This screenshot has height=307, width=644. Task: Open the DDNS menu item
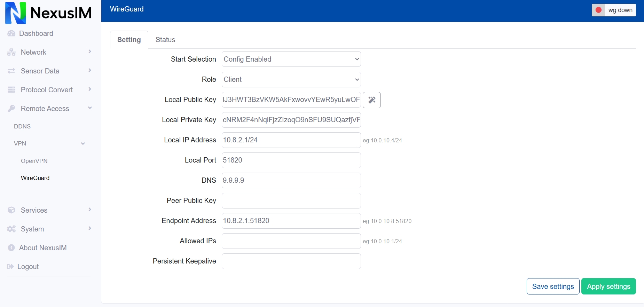tap(22, 126)
